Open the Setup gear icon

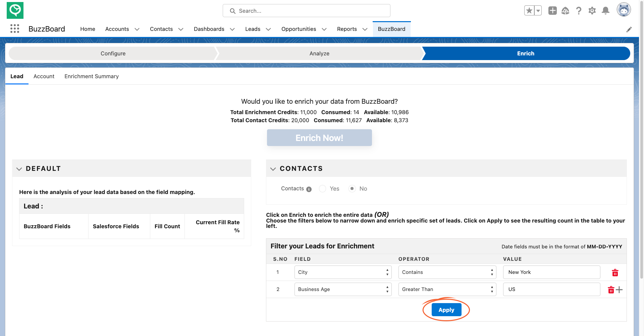click(592, 11)
